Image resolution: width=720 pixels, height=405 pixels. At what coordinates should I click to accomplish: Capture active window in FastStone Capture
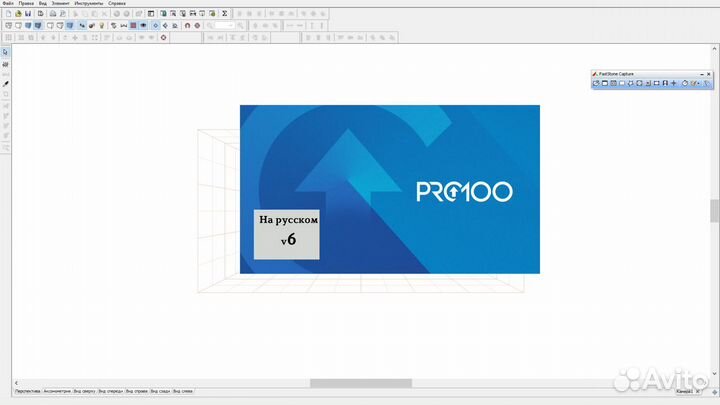605,83
